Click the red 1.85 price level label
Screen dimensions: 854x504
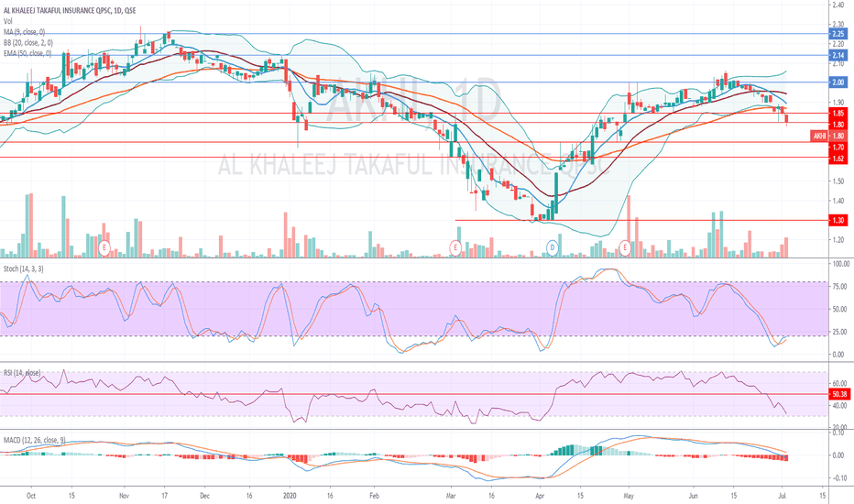point(838,114)
